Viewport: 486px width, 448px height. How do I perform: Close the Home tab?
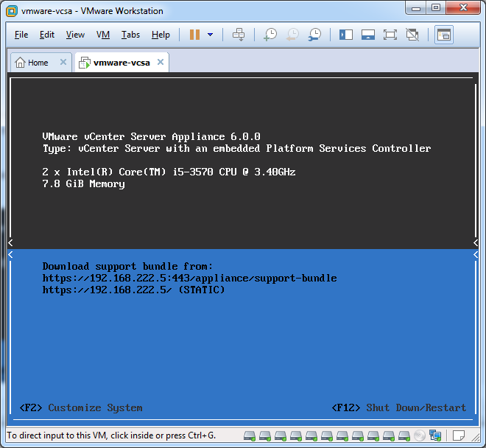pyautogui.click(x=63, y=62)
